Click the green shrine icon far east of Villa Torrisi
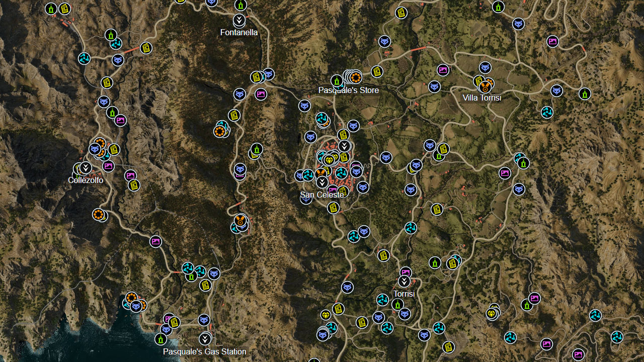 tap(585, 94)
